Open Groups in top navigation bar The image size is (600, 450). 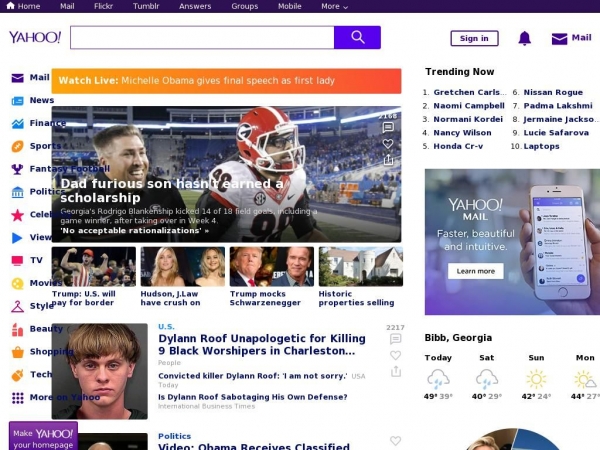[x=245, y=6]
